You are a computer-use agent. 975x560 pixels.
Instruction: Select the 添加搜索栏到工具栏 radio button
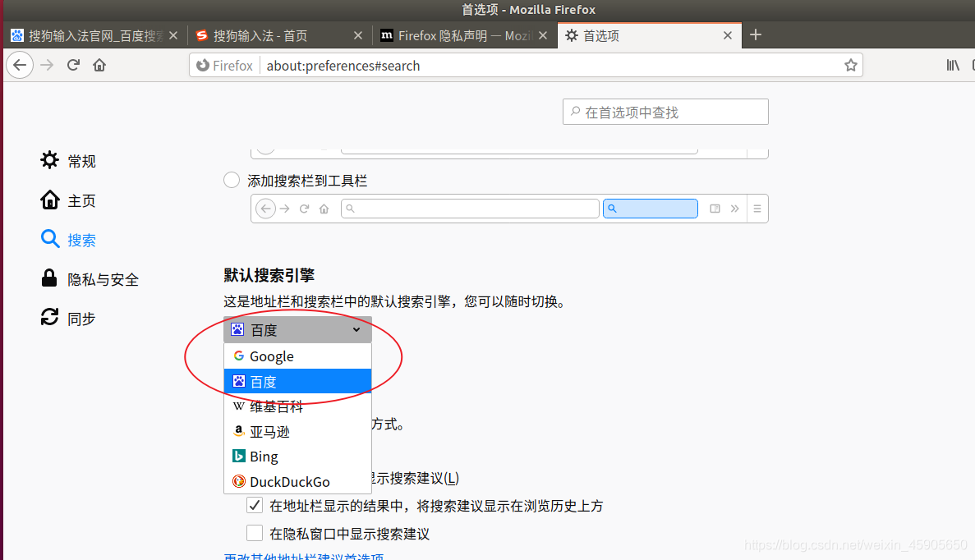232,181
